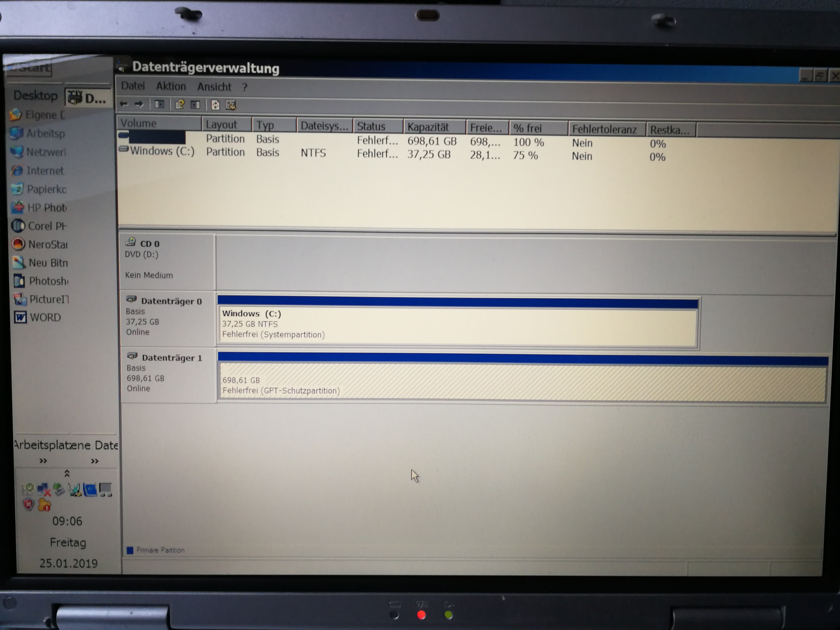Collapse tray icons with the up chevron
The height and width of the screenshot is (630, 840).
click(x=67, y=474)
